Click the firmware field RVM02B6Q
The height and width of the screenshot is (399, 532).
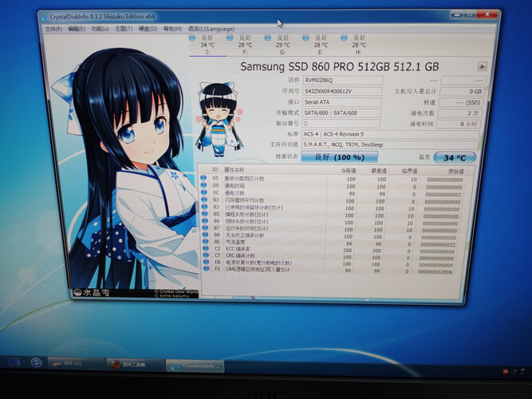point(343,81)
